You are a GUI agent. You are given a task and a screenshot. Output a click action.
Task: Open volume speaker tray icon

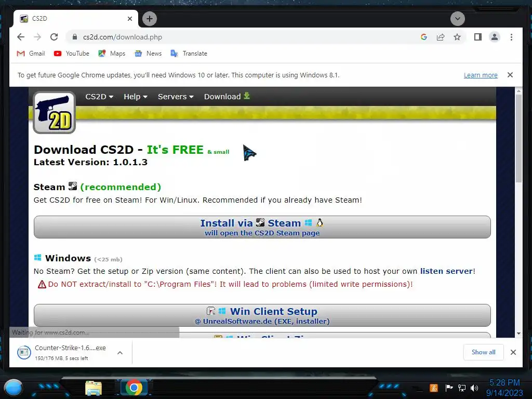pyautogui.click(x=474, y=388)
